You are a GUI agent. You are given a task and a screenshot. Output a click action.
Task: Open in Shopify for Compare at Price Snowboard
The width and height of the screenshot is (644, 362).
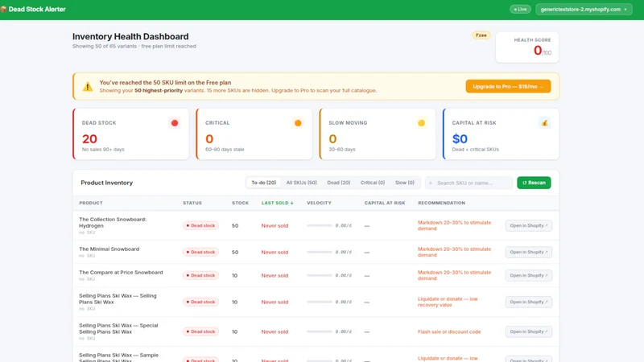click(529, 275)
